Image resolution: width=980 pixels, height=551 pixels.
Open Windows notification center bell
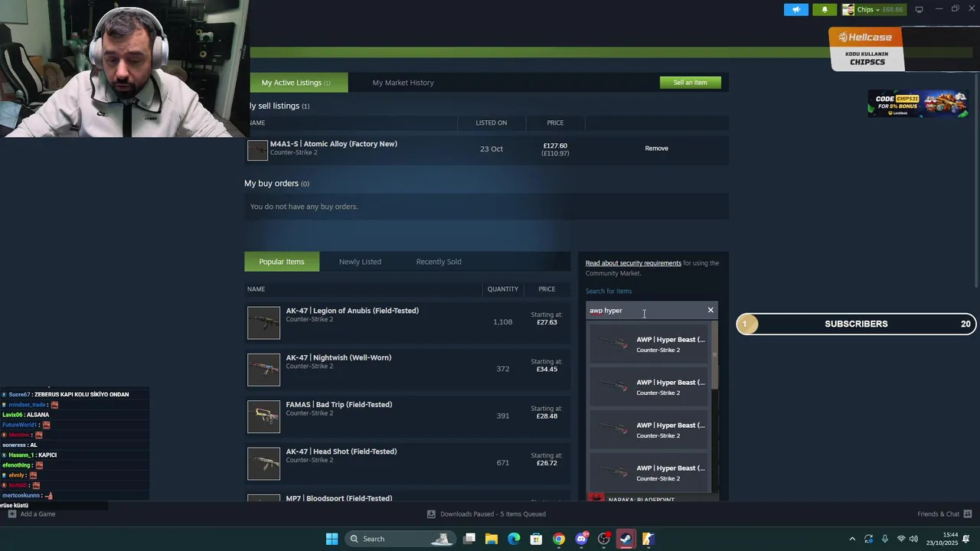[966, 539]
